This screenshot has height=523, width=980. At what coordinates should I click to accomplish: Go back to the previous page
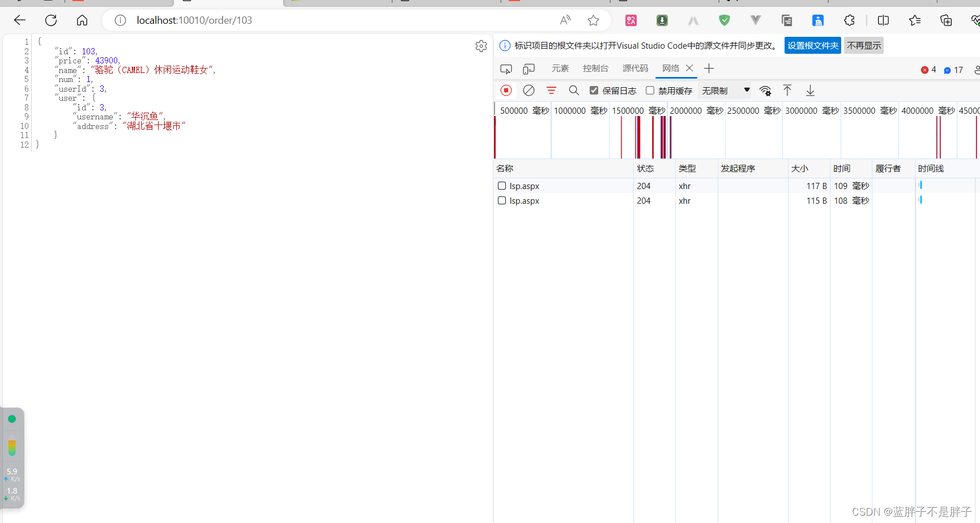(x=20, y=20)
